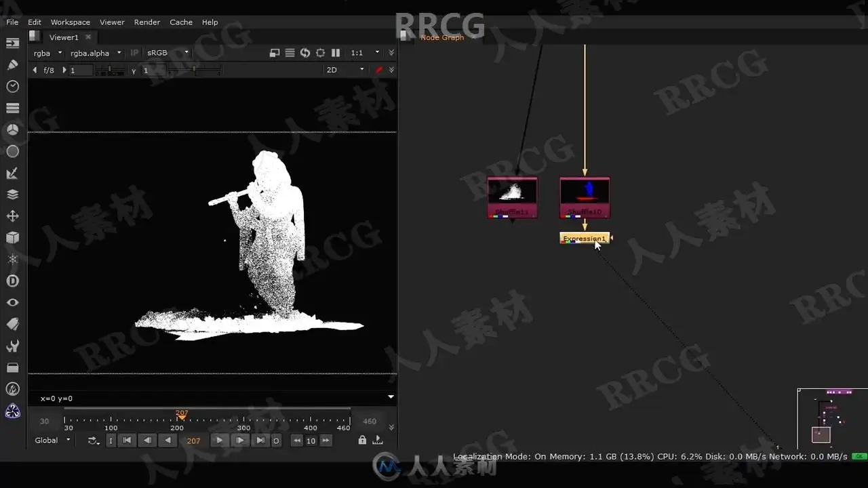868x488 pixels.
Task: Open the Particles nodes menu icon
Action: pyautogui.click(x=12, y=260)
